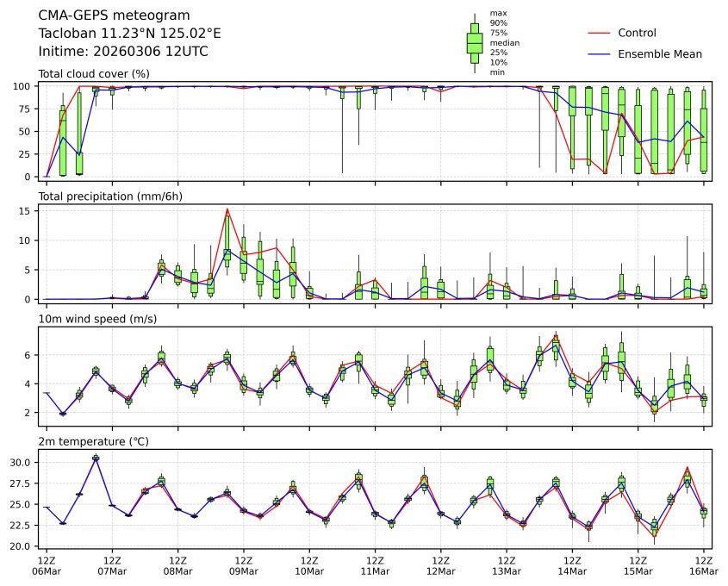Click the "12Z 10Mar" time axis label
This screenshot has width=728, height=586.
pos(309,566)
